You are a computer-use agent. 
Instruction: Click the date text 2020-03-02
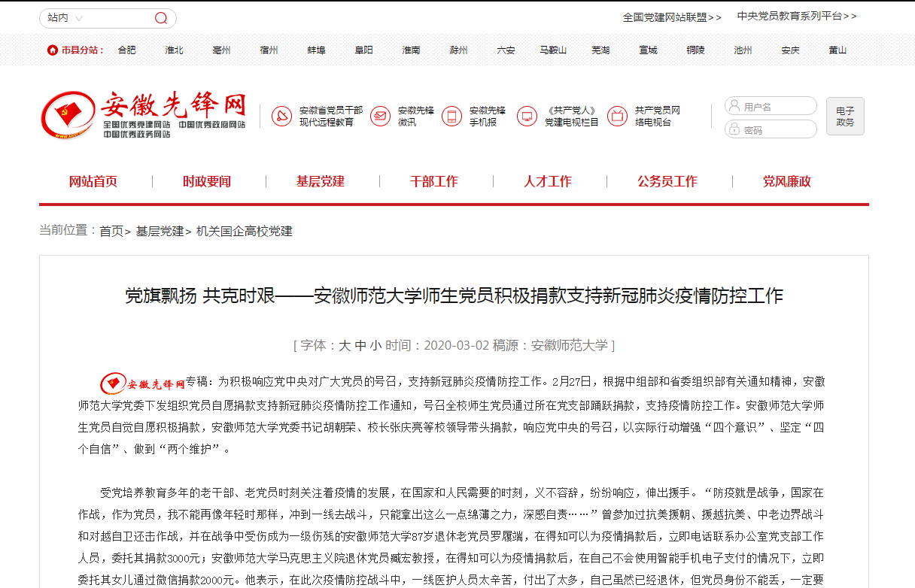coord(457,345)
